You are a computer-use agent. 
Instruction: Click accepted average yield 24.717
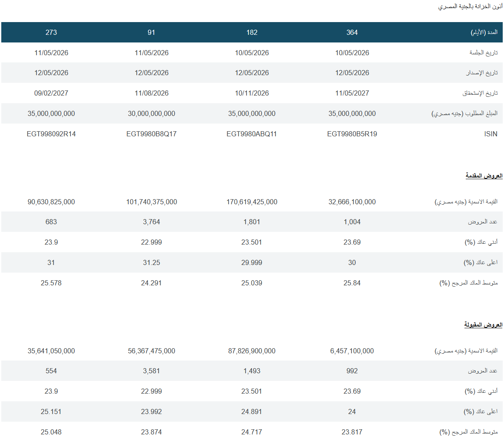[x=252, y=432]
